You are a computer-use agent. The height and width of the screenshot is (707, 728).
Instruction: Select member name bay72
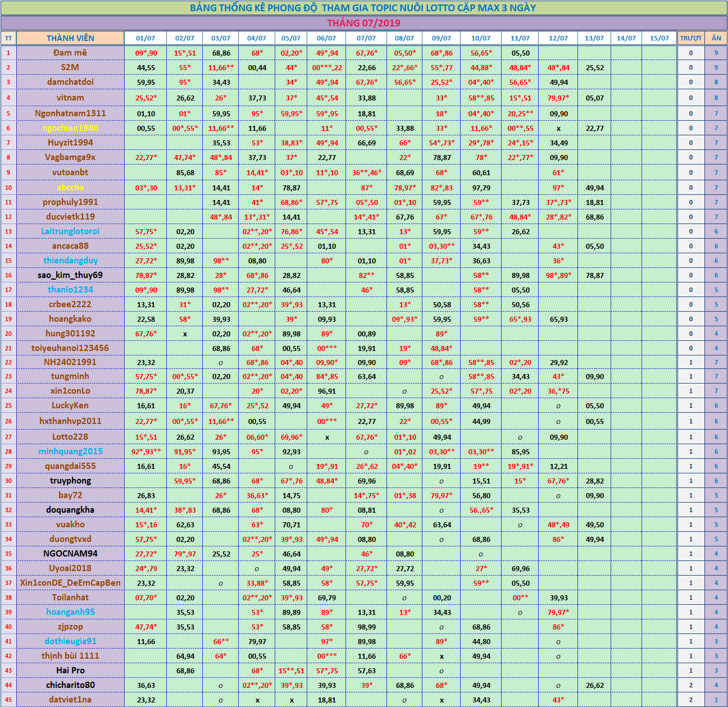pos(70,495)
